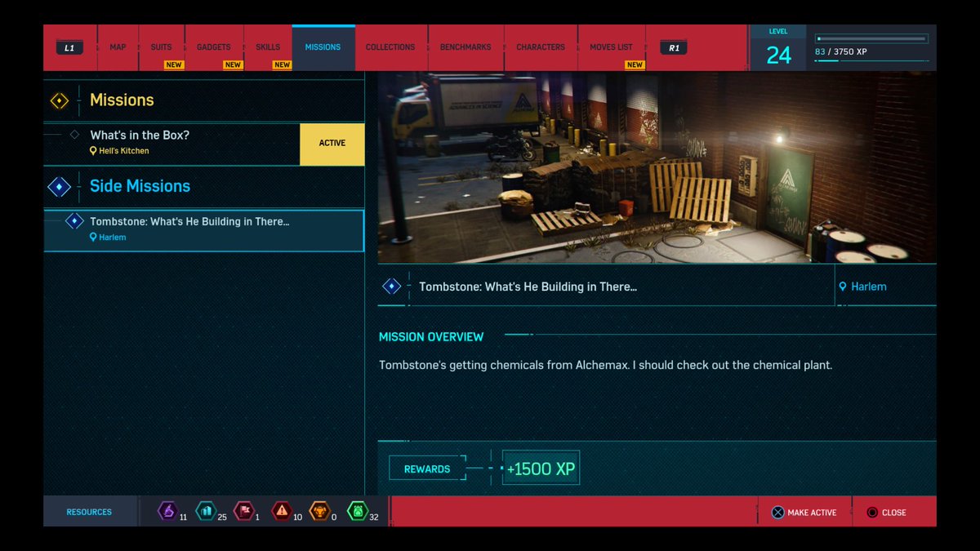980x551 pixels.
Task: Click the XP progress bar
Action: [871, 38]
